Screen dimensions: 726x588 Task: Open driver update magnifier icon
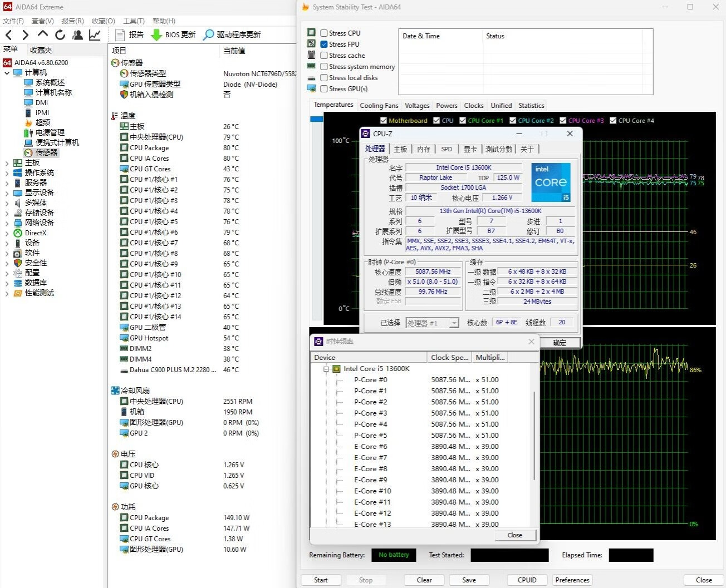(208, 35)
